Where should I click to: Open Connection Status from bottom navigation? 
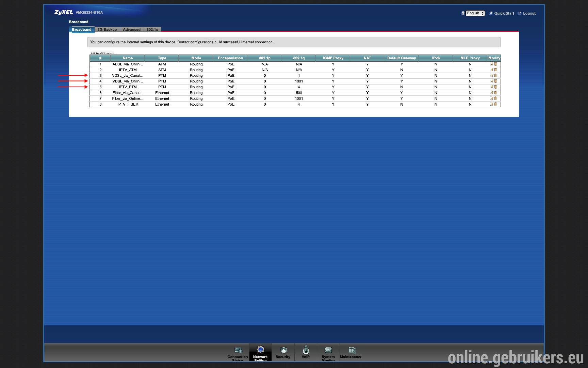(x=238, y=353)
